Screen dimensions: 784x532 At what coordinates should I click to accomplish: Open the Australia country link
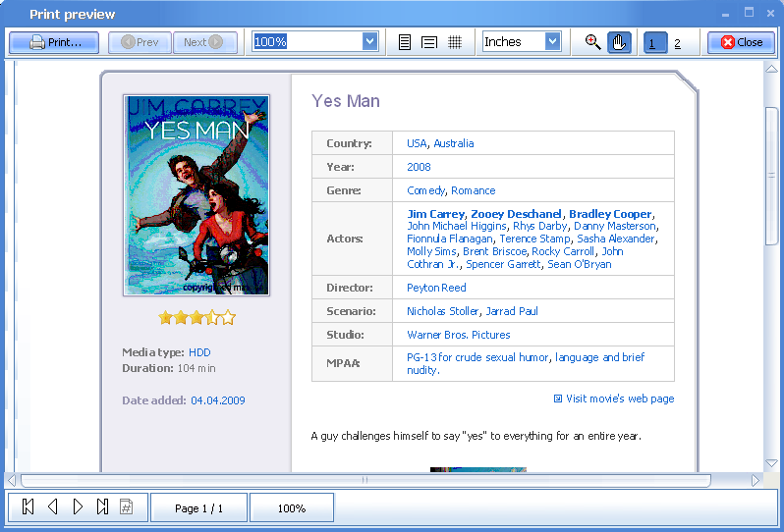click(454, 143)
